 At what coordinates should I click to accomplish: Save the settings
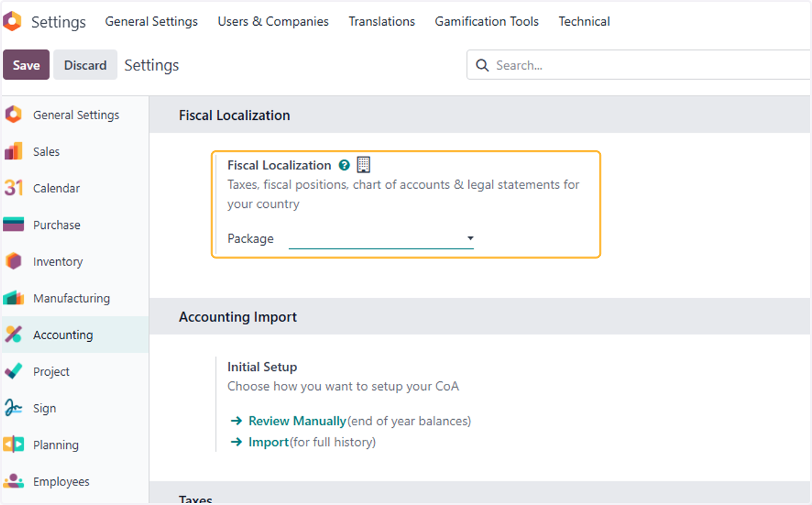pos(26,65)
